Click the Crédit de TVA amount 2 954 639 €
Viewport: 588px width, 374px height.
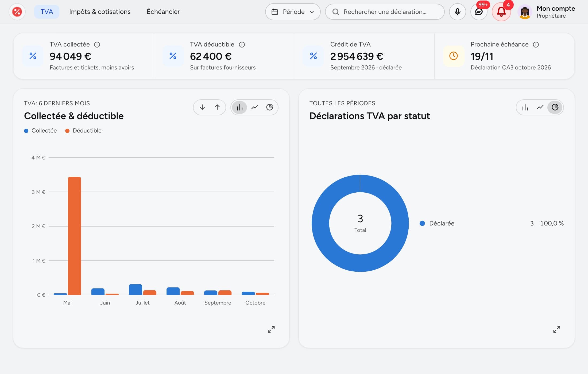(357, 56)
